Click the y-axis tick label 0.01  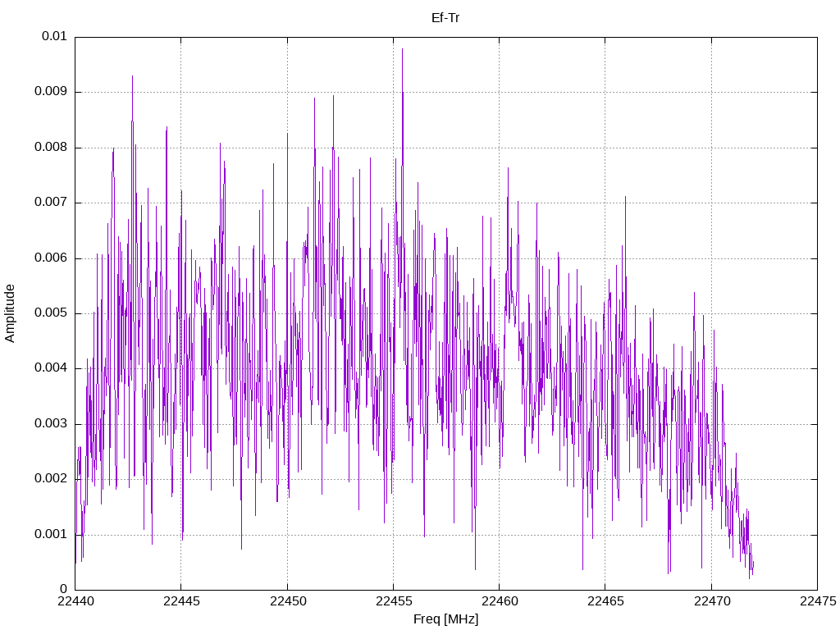[55, 36]
